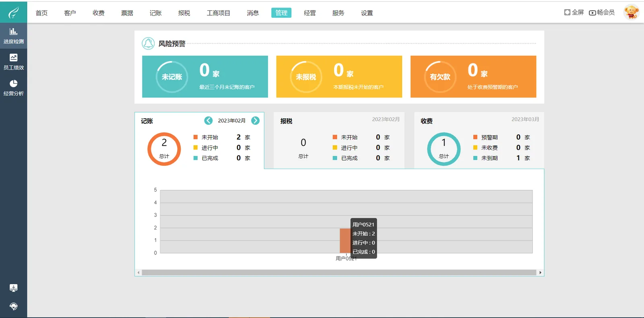Open 畅会员 in the top bar

click(602, 12)
